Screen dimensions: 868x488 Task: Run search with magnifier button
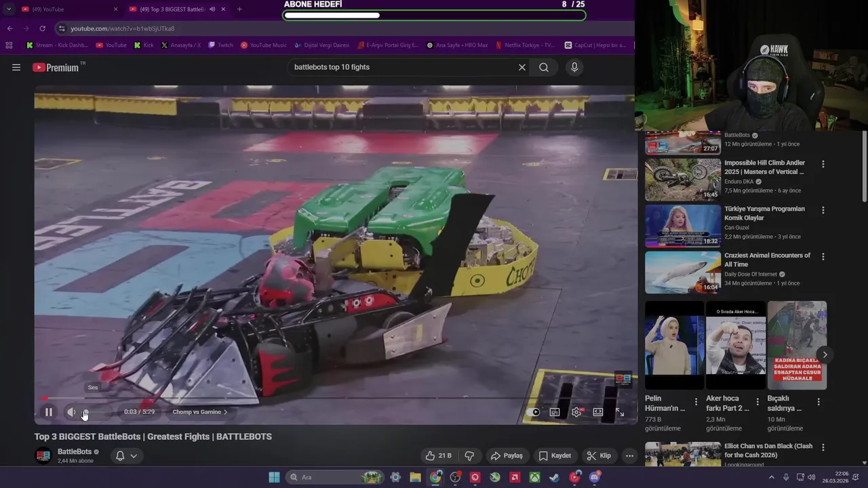coord(544,67)
